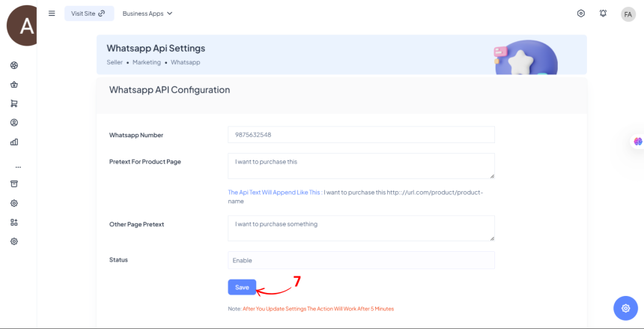Click the Visit Site button

coord(88,13)
